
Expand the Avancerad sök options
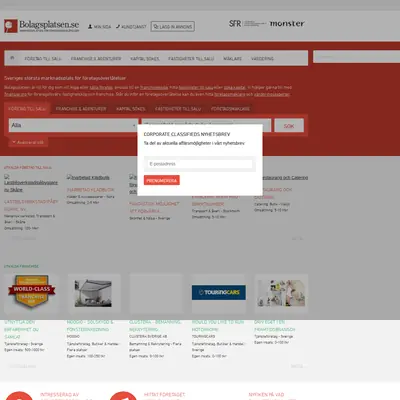tap(28, 142)
